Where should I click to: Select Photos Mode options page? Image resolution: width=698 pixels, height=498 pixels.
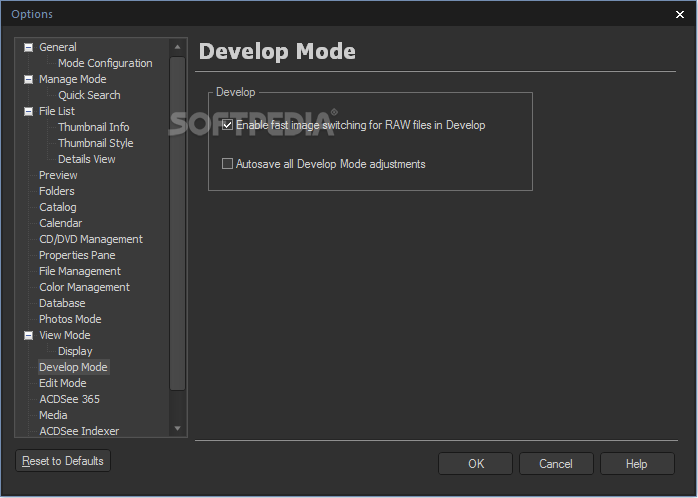(70, 320)
